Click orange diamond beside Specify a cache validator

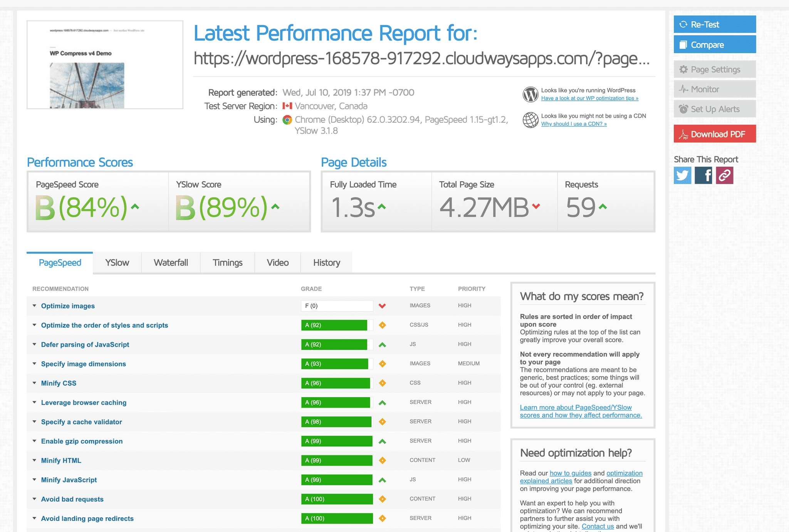[x=382, y=422]
